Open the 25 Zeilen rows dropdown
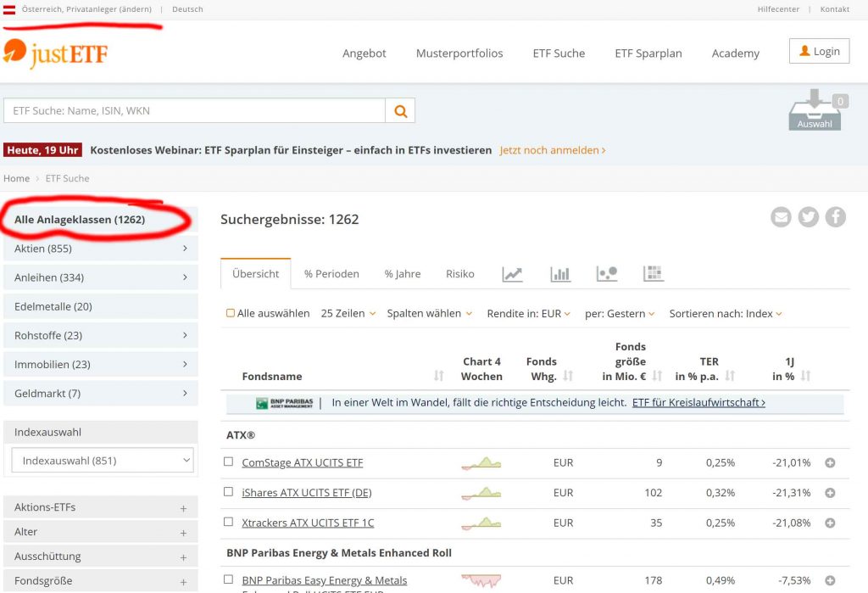 coord(348,314)
